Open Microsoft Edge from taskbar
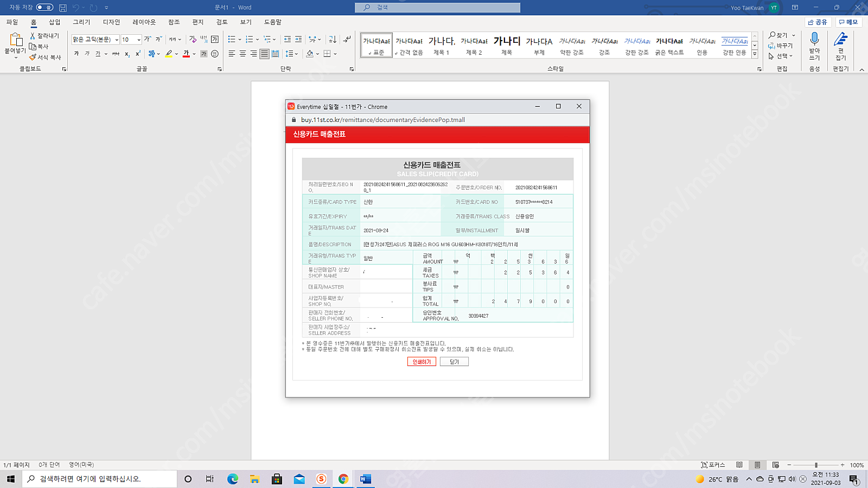 (233, 479)
